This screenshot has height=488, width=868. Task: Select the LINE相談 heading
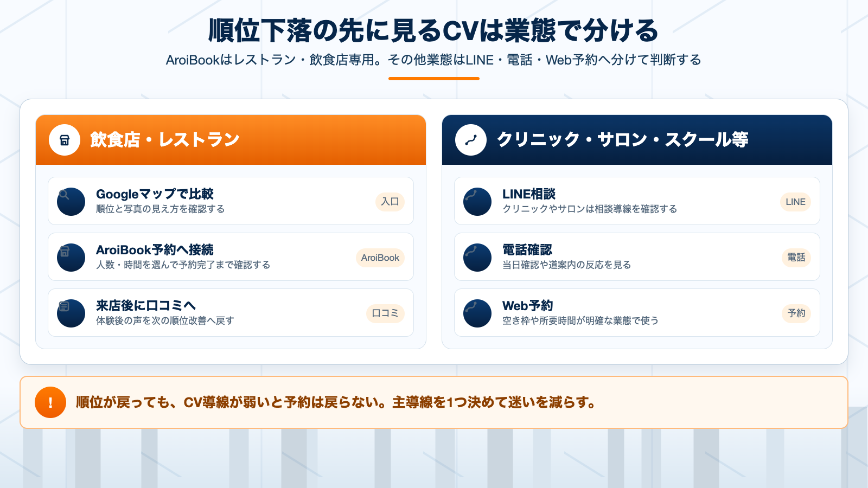pyautogui.click(x=529, y=194)
